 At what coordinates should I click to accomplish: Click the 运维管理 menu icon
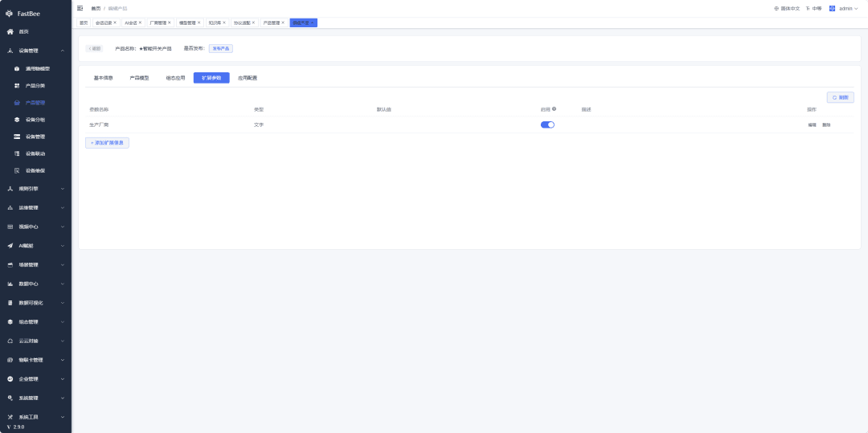[x=10, y=208]
